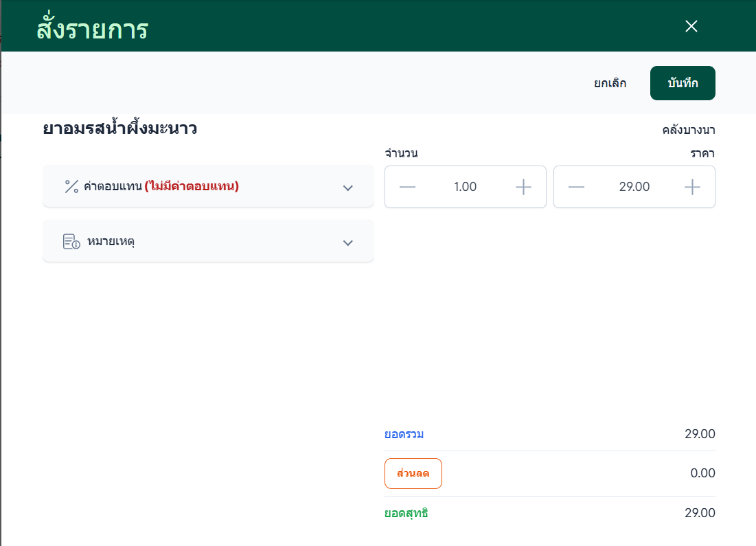Focus the ราคา field showing 29.00

point(634,187)
